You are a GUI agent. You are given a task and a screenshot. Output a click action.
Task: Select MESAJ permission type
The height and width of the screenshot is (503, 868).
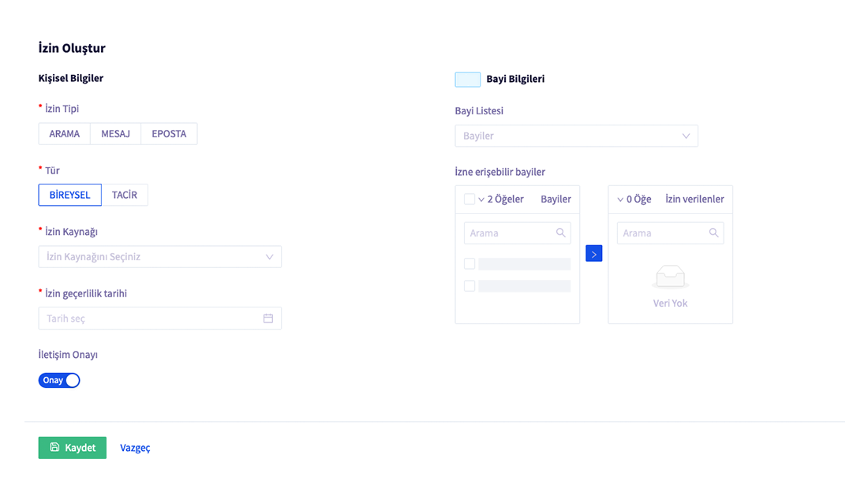pyautogui.click(x=115, y=134)
